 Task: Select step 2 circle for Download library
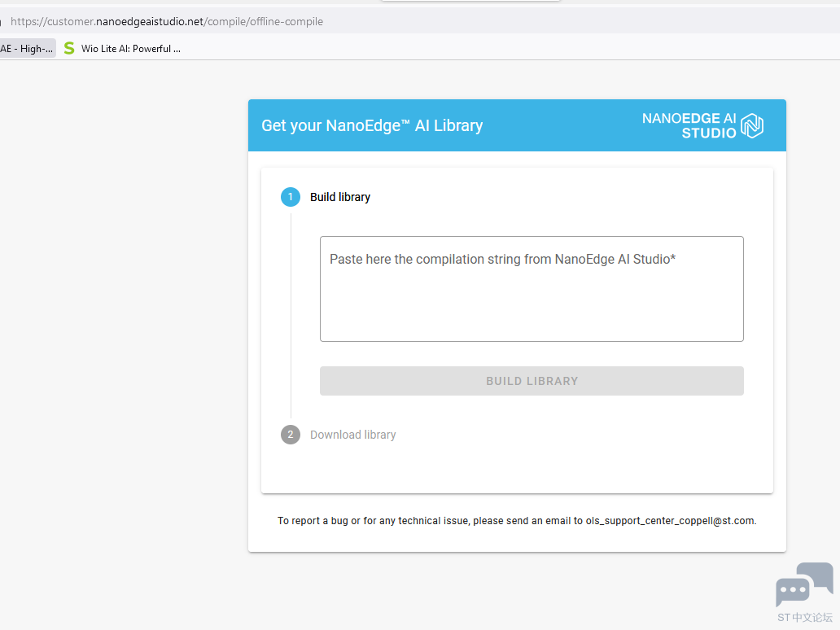pyautogui.click(x=291, y=435)
